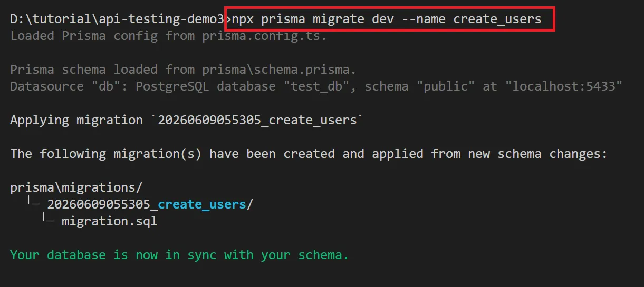
Task: Click the prompt path 'D:\tutorial\api-testing-demo3'
Action: click(x=117, y=19)
